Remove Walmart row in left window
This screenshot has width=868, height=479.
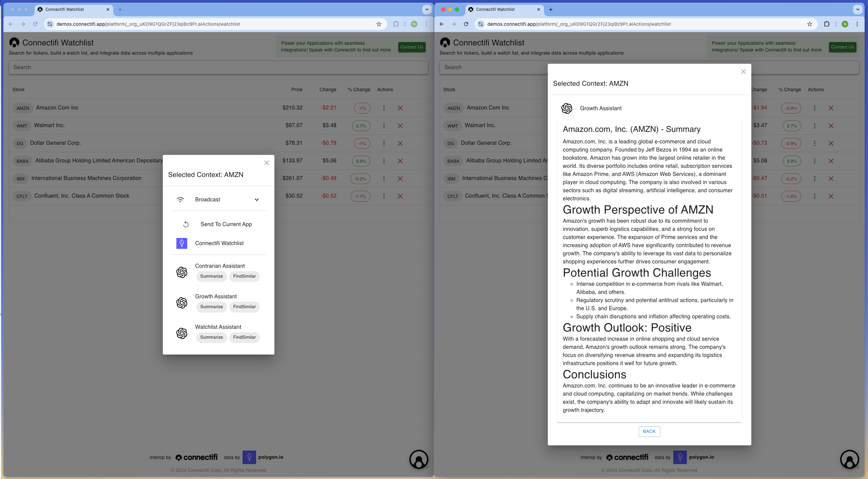pos(400,126)
